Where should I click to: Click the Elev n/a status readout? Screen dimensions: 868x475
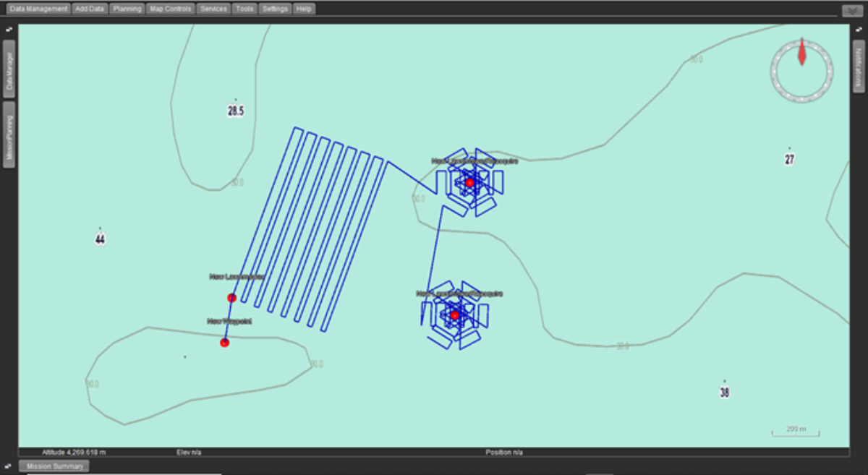click(188, 452)
